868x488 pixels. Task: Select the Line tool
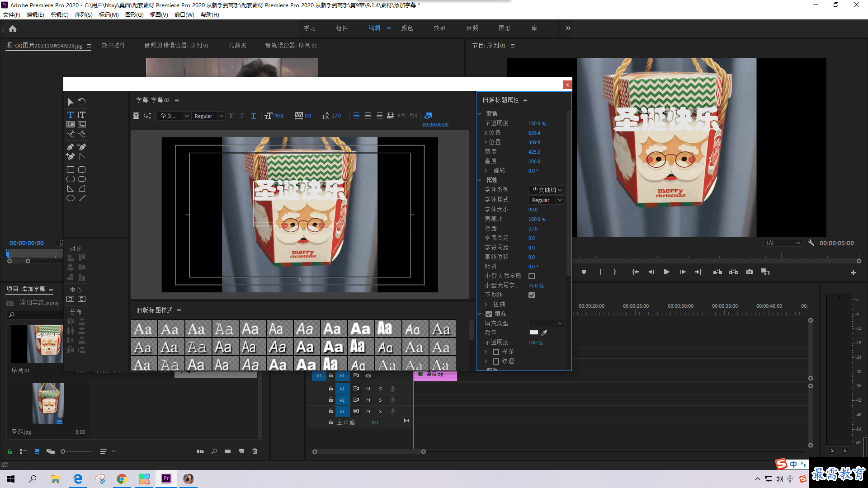pyautogui.click(x=82, y=198)
